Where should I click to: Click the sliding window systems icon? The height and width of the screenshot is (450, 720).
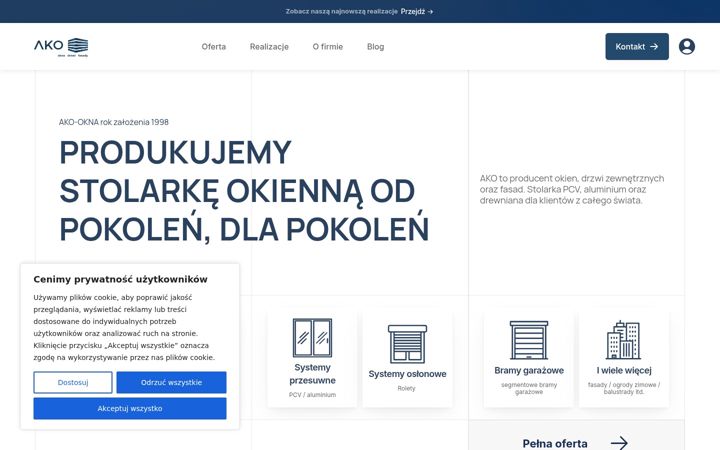coord(312,338)
